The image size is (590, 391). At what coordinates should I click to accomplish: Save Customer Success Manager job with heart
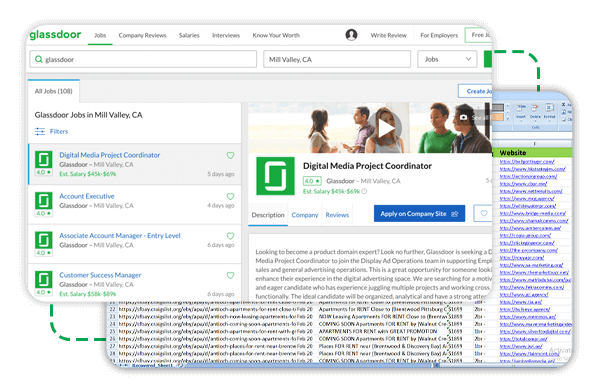pyautogui.click(x=230, y=275)
